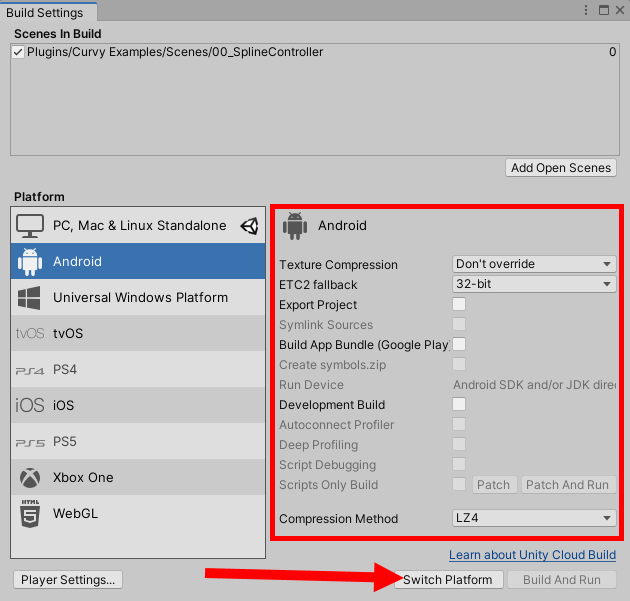Screen dimensions: 630x601
Task: Select the Xbox One platform row
Action: (x=138, y=477)
